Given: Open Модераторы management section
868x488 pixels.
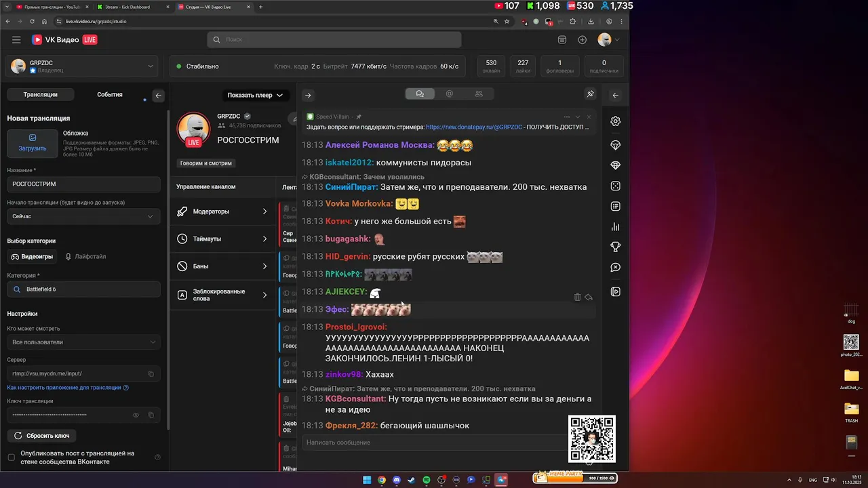Looking at the screenshot, I should 224,211.
